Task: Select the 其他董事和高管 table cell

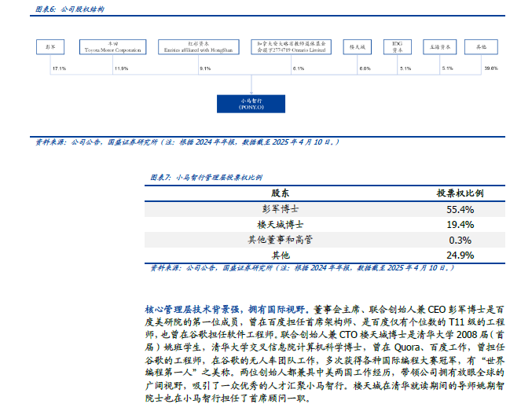Action: pos(281,240)
